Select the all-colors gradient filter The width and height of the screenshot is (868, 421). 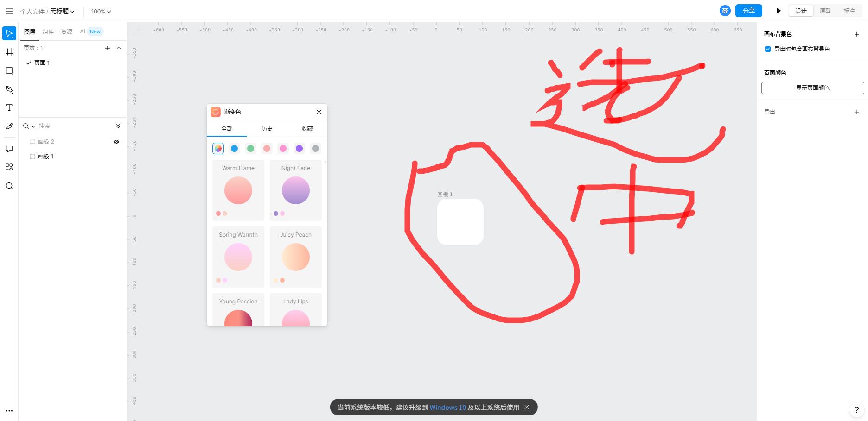click(218, 148)
